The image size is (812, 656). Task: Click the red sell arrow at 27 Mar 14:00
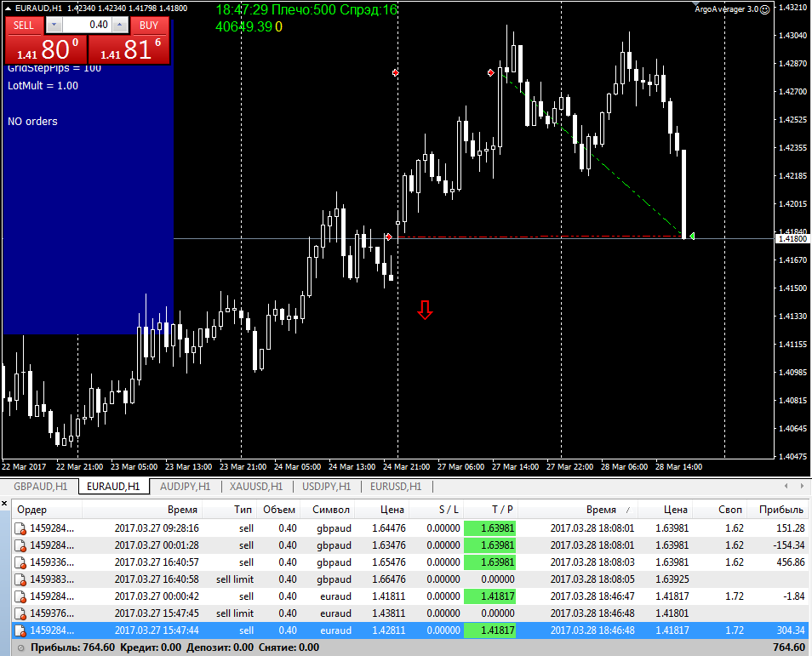[491, 73]
